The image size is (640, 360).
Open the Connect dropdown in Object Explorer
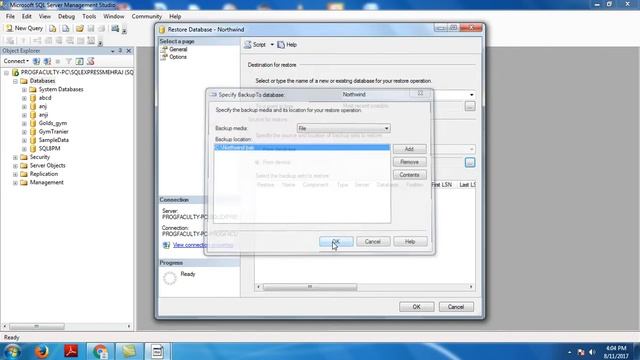[x=16, y=61]
